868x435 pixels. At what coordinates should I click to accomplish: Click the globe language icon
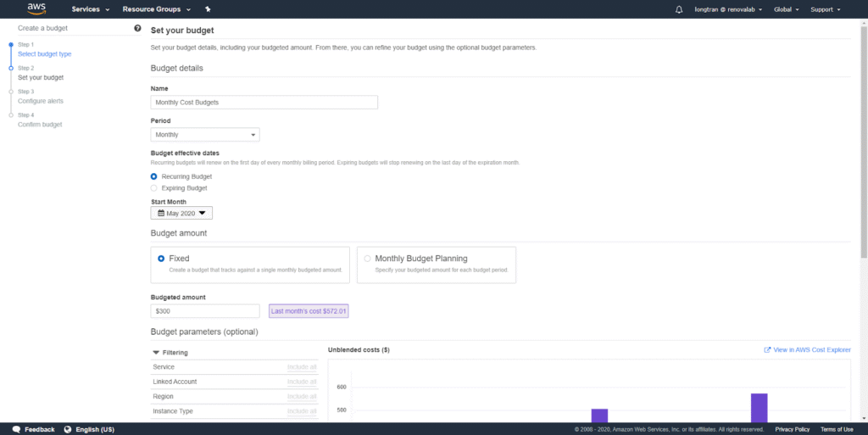[68, 429]
